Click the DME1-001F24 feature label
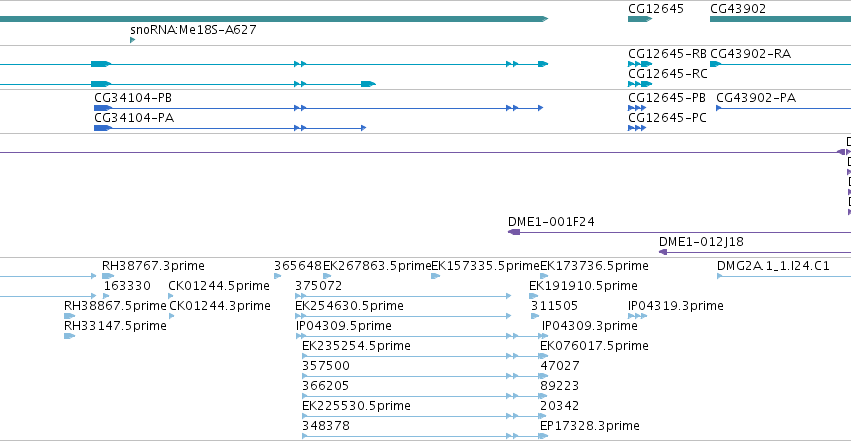The image size is (851, 441). [x=551, y=222]
